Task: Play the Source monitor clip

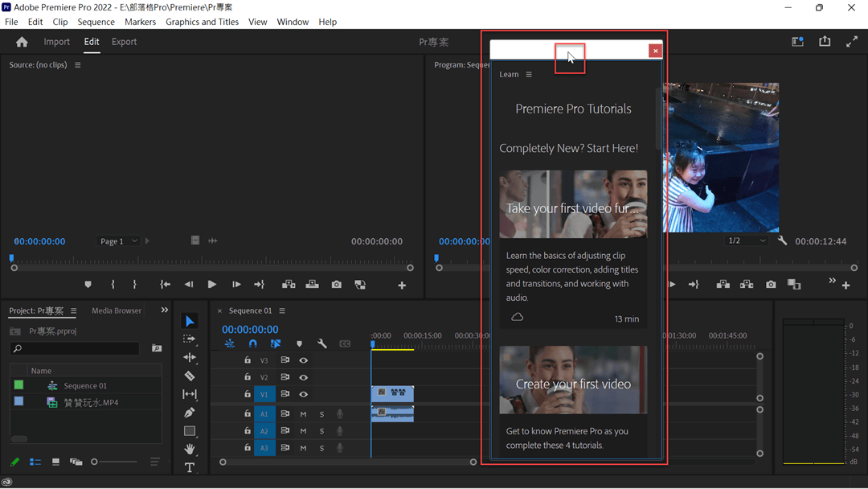Action: [212, 285]
